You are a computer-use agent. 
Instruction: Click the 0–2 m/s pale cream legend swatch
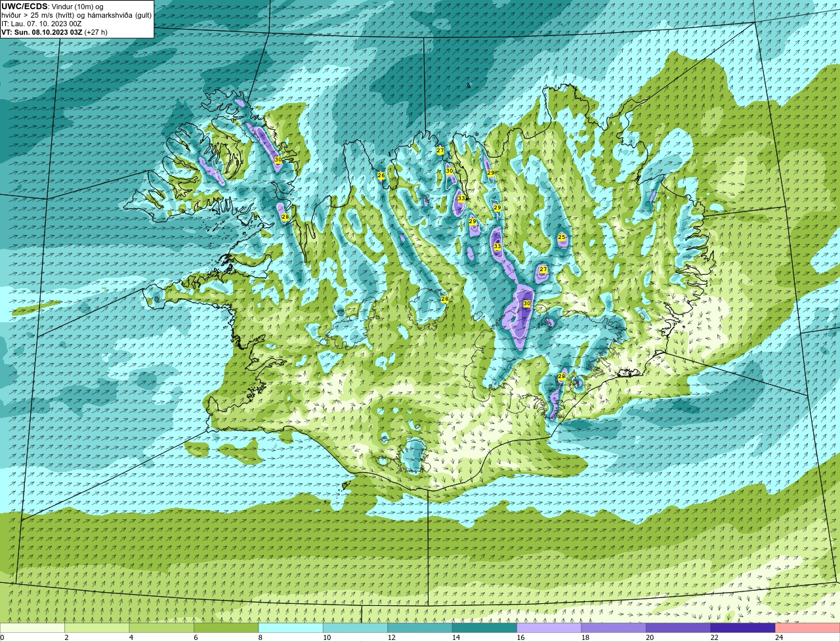tap(32, 628)
